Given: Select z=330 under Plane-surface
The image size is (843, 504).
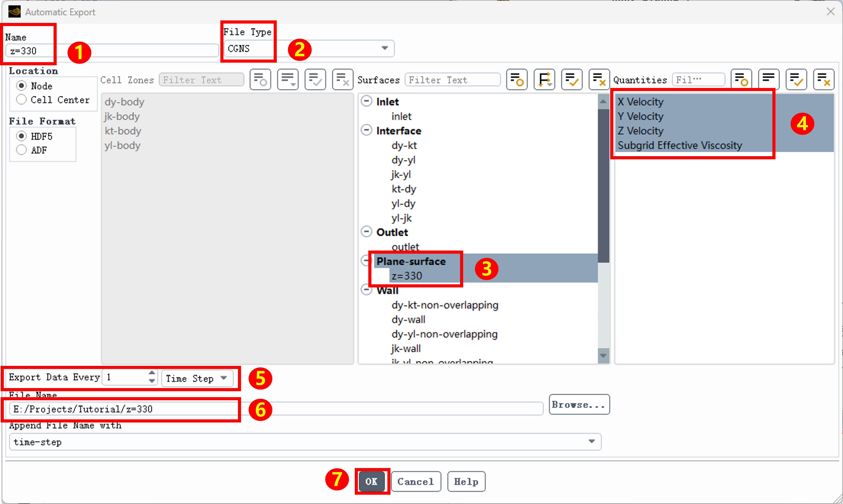Looking at the screenshot, I should coord(407,276).
